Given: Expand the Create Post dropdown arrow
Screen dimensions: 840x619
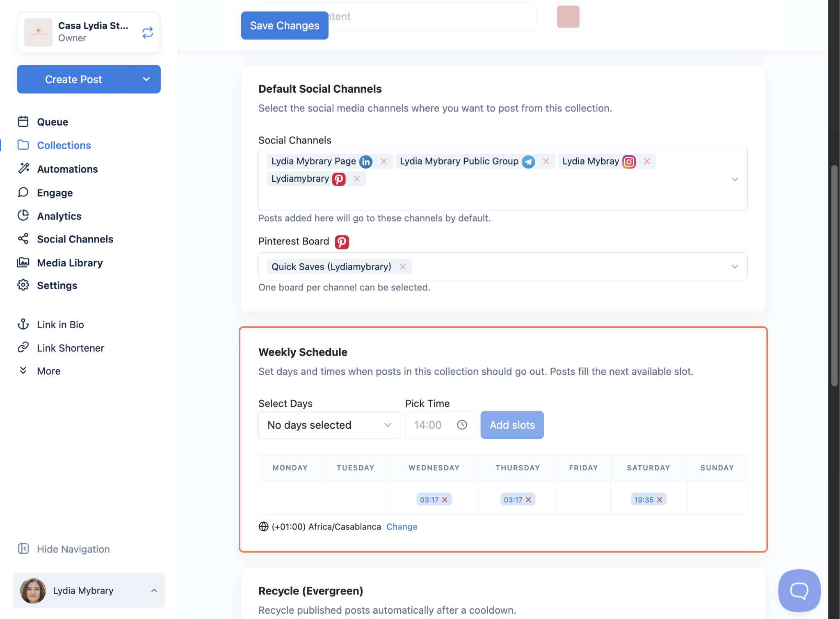Looking at the screenshot, I should [146, 79].
